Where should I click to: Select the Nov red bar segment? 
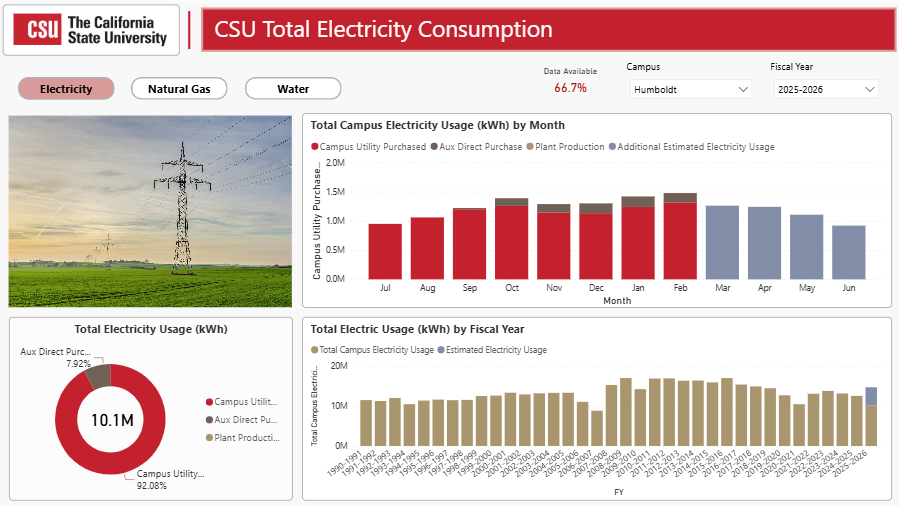[x=554, y=246]
